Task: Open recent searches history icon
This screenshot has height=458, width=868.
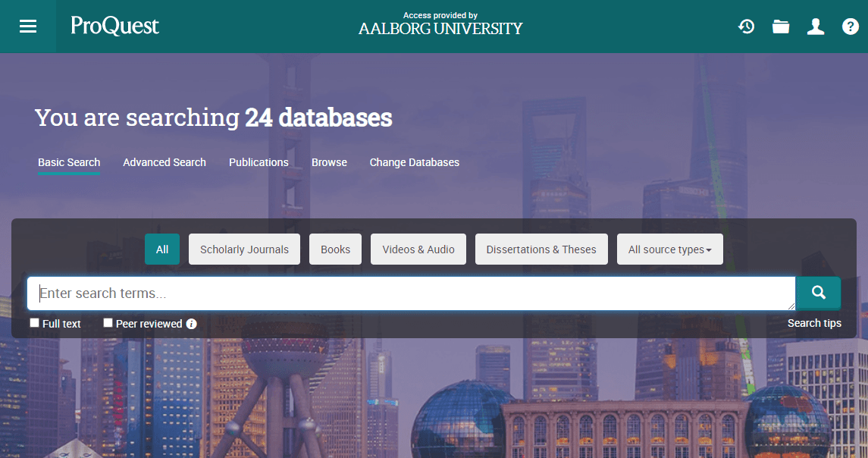Action: click(747, 27)
